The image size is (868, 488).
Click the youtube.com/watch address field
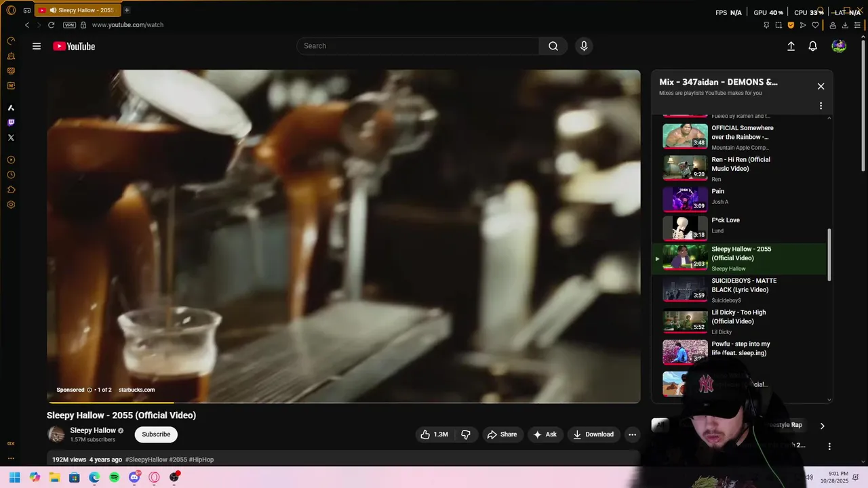click(127, 25)
